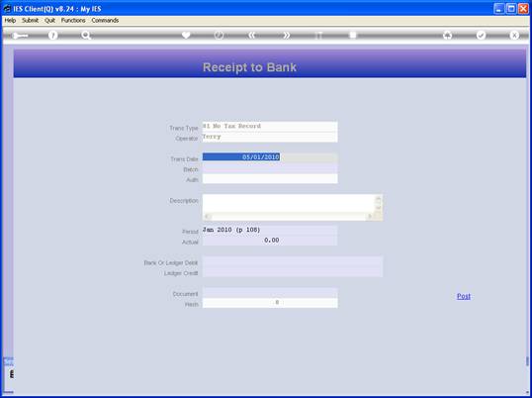
Task: Click the checkmark submit icon in toolbar
Action: click(x=482, y=35)
